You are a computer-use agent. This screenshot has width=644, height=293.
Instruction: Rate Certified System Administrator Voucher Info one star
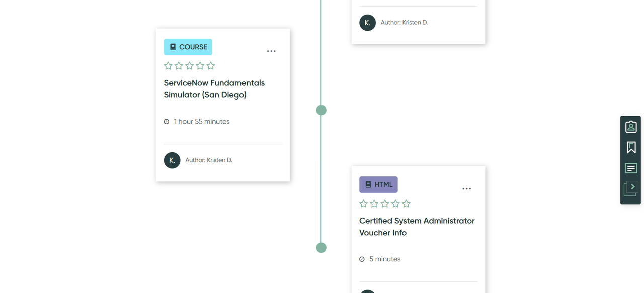363,204
